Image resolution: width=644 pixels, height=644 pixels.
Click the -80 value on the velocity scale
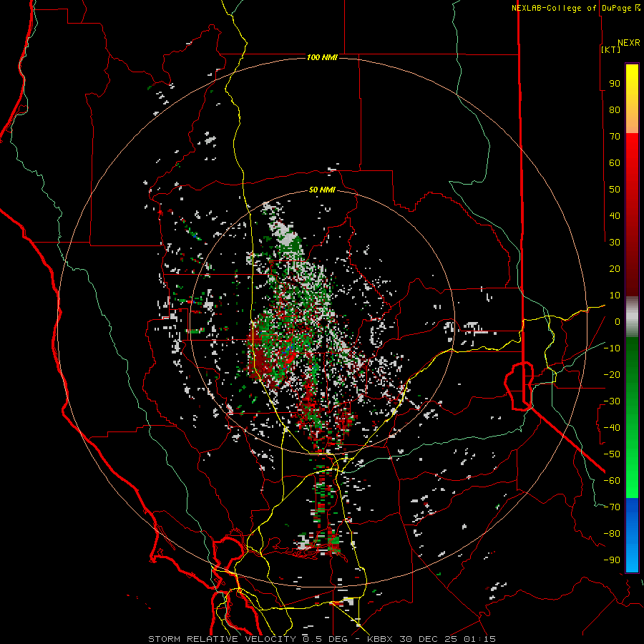pyautogui.click(x=612, y=534)
